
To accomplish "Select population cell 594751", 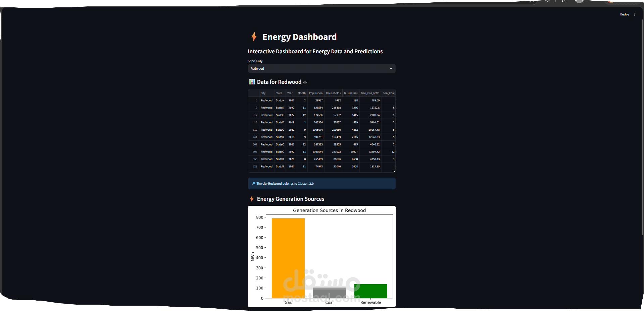I will click(316, 137).
